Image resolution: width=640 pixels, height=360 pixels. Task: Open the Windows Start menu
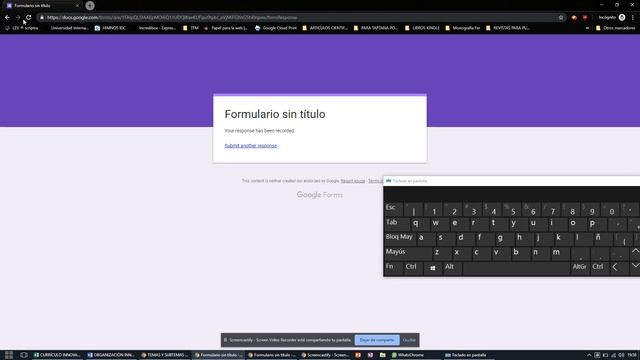[9, 355]
